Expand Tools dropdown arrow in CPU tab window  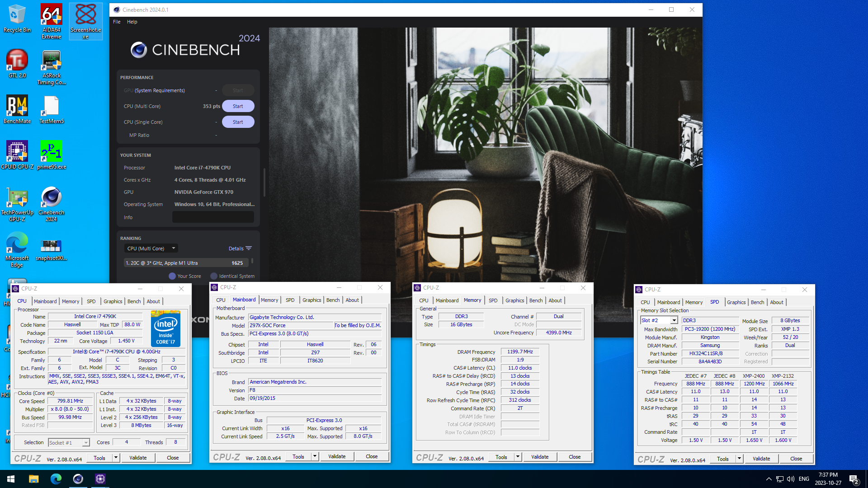[x=116, y=458]
